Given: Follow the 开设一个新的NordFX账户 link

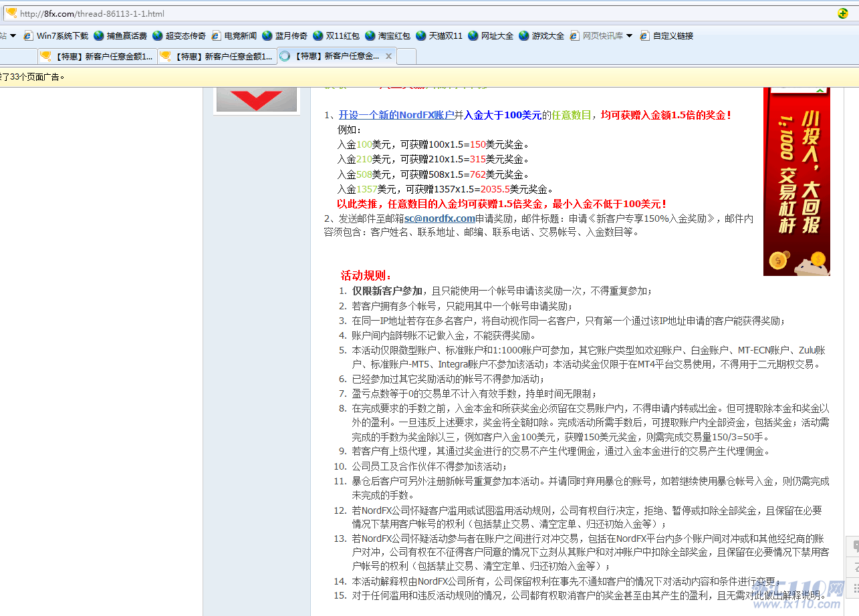Looking at the screenshot, I should tap(396, 115).
